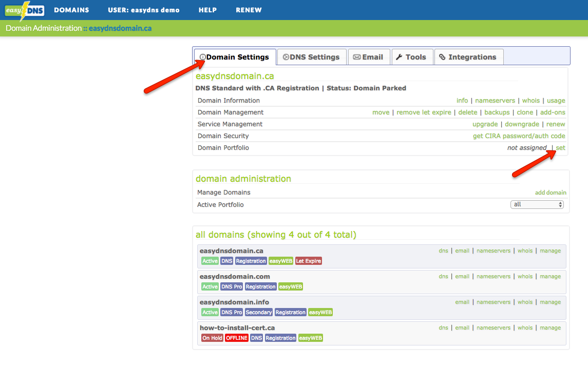Open email link for easydnsdomain.ca row
588x366 pixels.
click(462, 251)
